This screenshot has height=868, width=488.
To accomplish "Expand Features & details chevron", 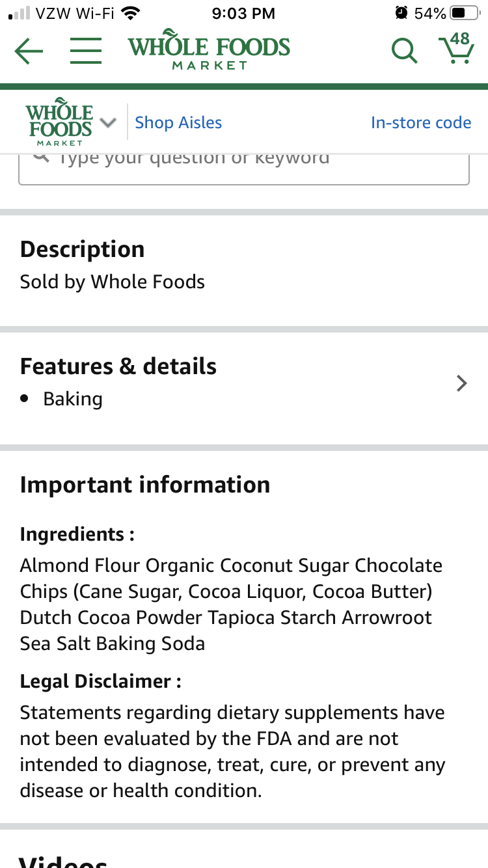I will [x=461, y=383].
